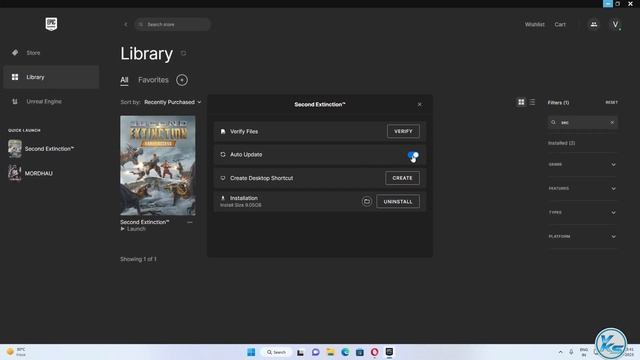The height and width of the screenshot is (360, 640).
Task: Click CREATE for desktop shortcut
Action: pos(402,178)
